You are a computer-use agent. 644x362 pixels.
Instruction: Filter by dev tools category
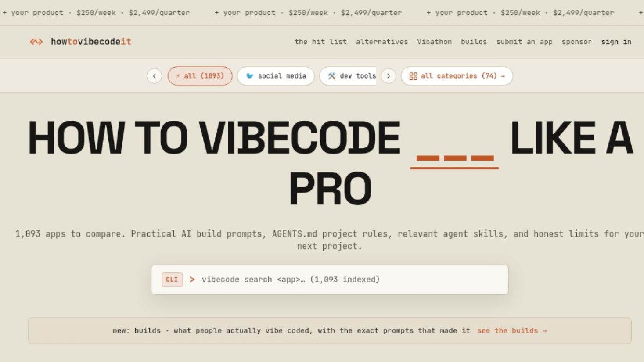(348, 76)
